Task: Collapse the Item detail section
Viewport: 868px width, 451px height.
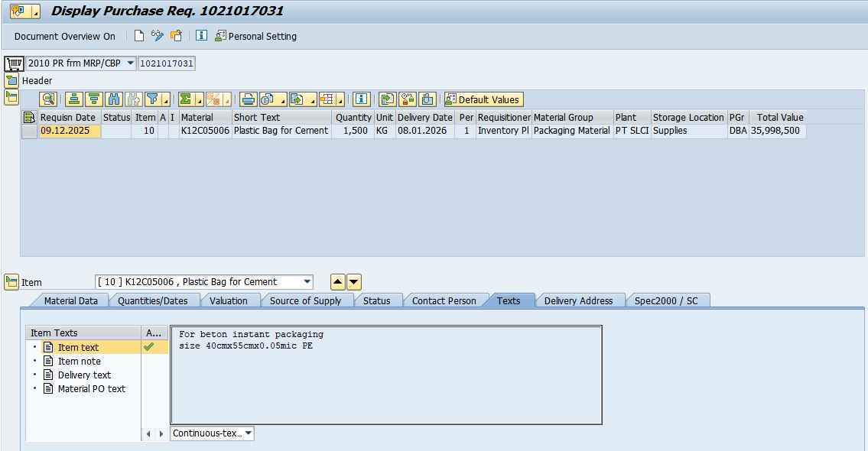Action: tap(11, 282)
